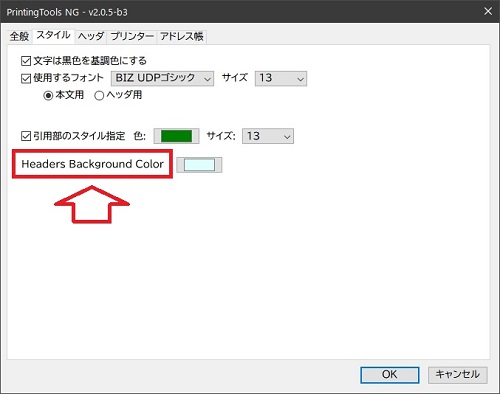Uncheck the 使用するフォント checkbox
500x394 pixels.
point(26,79)
